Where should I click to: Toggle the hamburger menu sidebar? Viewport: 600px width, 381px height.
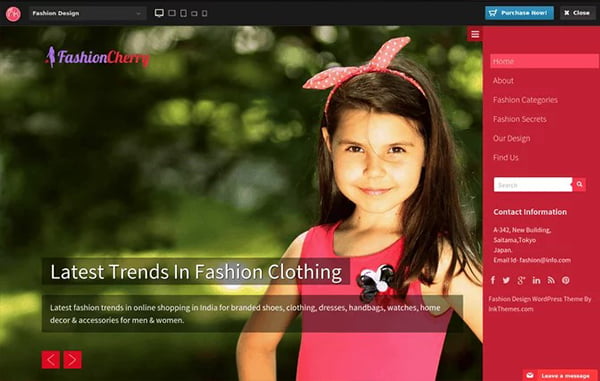point(475,34)
